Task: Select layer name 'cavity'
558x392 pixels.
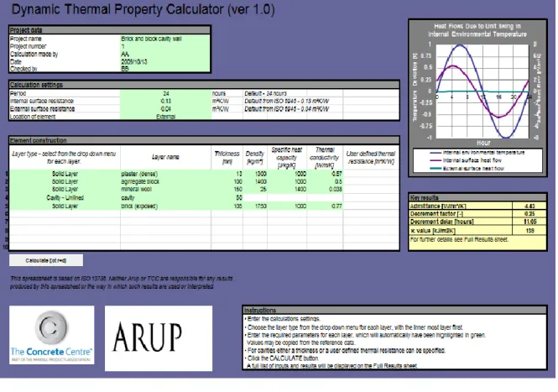Action: 165,197
